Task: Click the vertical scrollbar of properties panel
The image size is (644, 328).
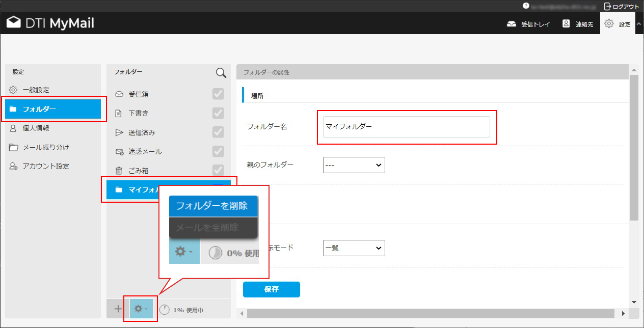Action: coord(634,147)
